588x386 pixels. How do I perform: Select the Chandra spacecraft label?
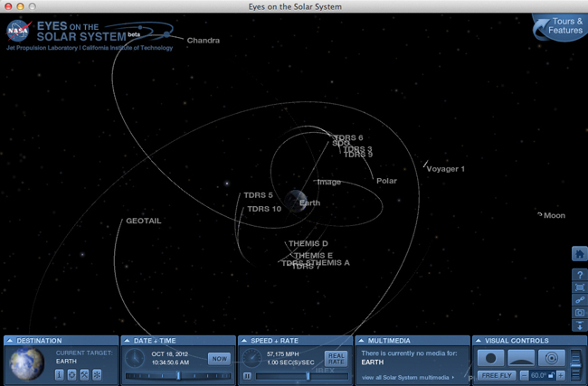click(x=204, y=40)
